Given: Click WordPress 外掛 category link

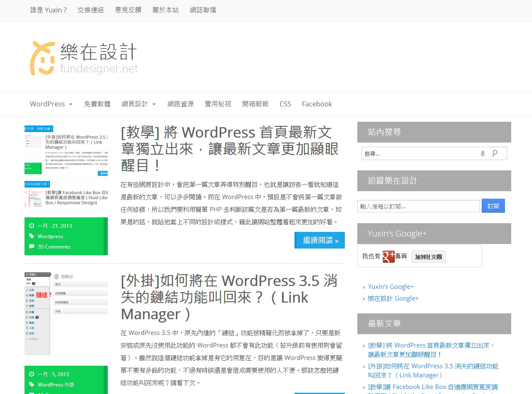Looking at the screenshot, I should tap(56, 384).
